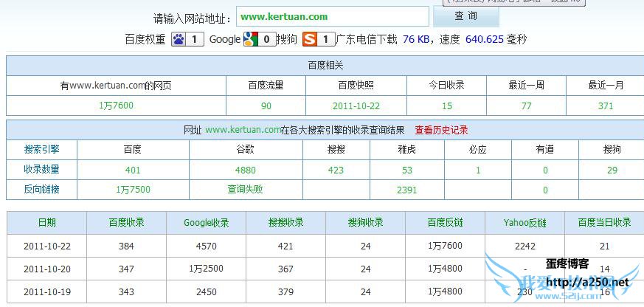Click last week value 77

point(526,106)
